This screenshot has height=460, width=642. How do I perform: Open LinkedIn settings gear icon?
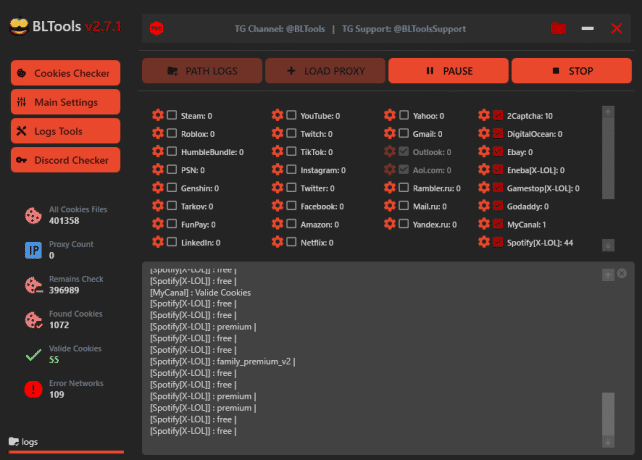click(158, 242)
